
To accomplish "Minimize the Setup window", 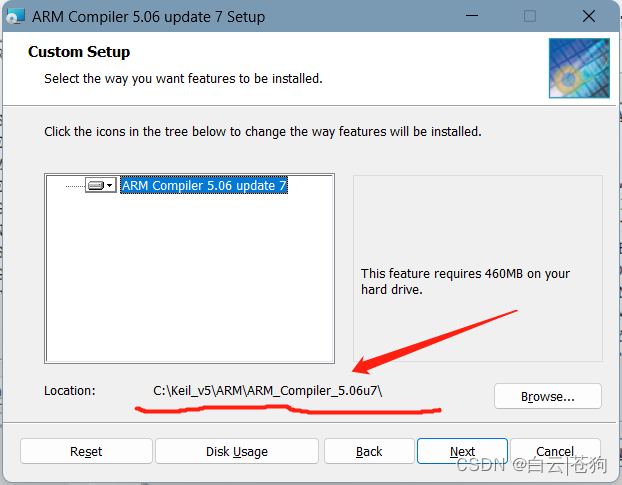I will click(x=472, y=16).
